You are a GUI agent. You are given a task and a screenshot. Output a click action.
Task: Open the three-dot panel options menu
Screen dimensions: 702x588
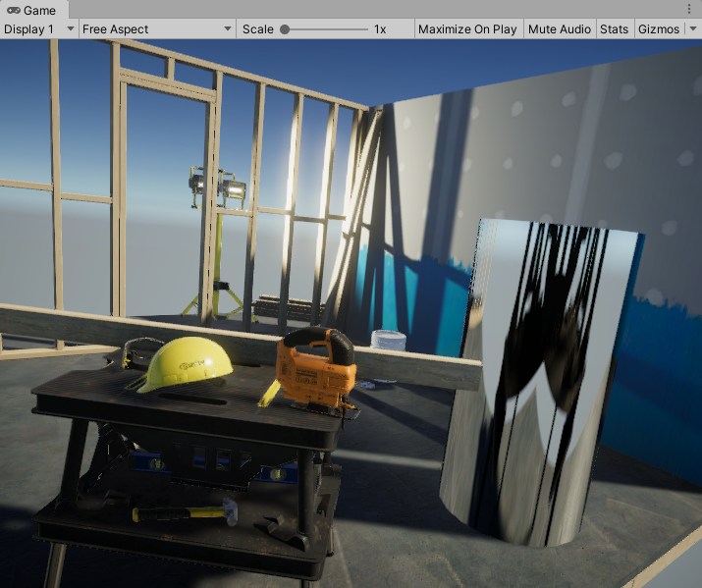pos(689,9)
